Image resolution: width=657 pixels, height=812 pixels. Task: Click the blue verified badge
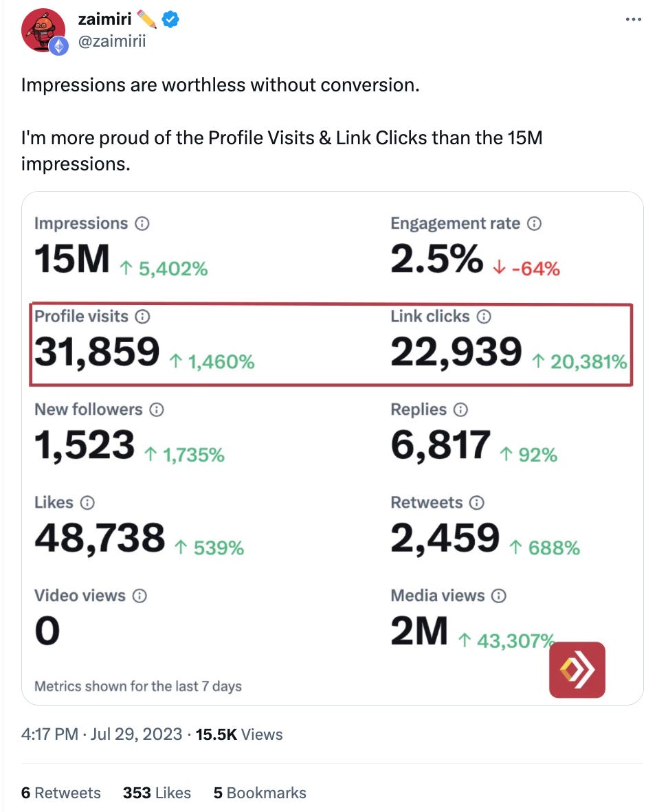170,20
